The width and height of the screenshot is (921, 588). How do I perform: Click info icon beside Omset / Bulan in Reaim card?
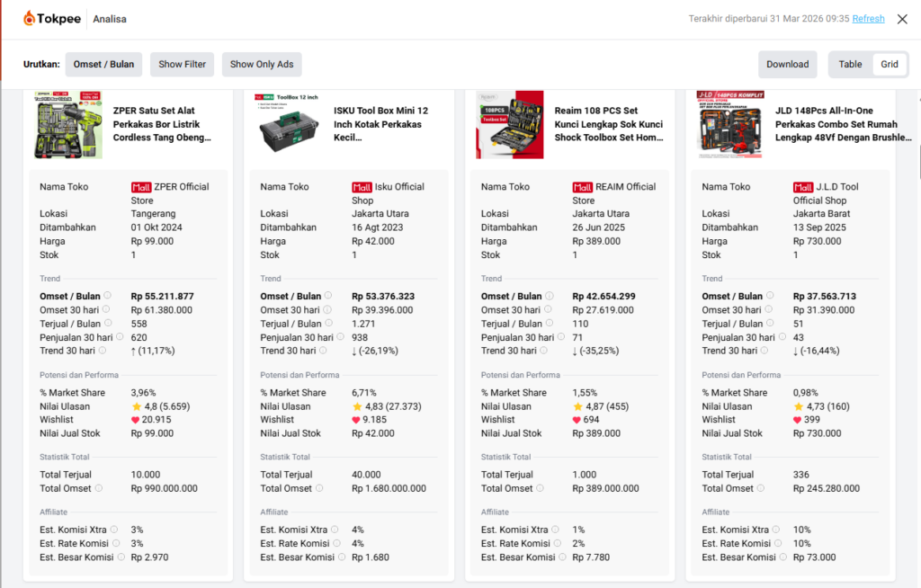pos(550,296)
